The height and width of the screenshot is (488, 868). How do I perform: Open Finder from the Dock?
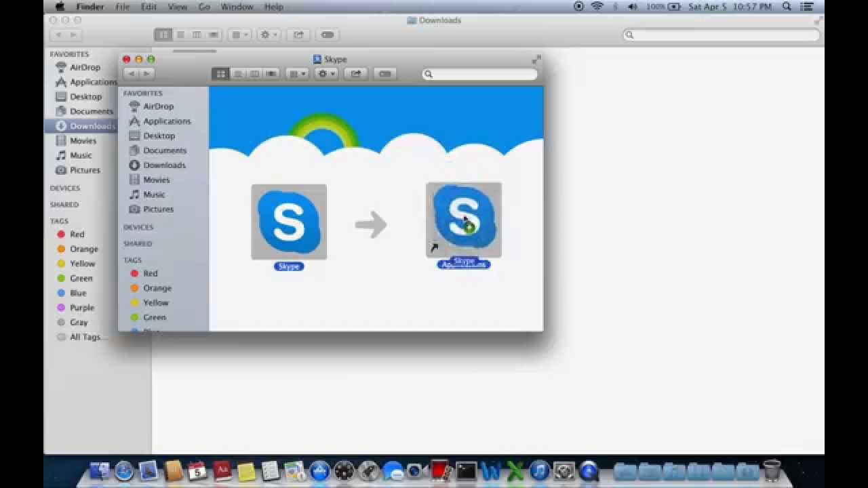(x=100, y=470)
